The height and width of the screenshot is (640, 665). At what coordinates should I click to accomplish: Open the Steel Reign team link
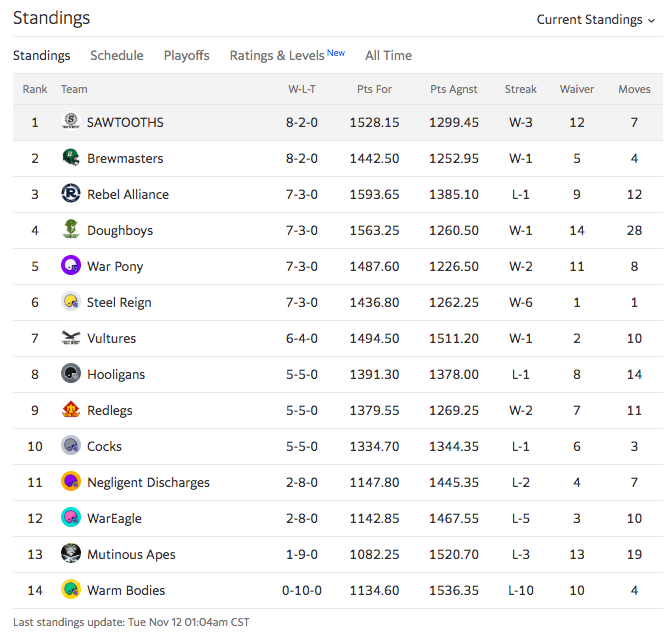point(119,302)
